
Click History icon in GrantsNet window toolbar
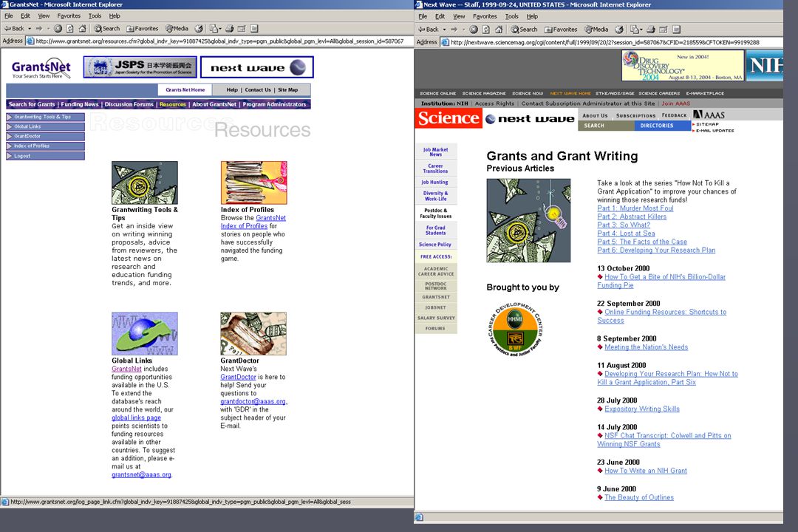pyautogui.click(x=199, y=29)
